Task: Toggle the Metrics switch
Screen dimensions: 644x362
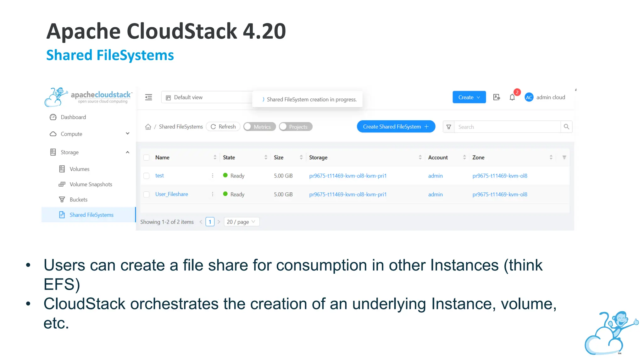Action: [259, 127]
